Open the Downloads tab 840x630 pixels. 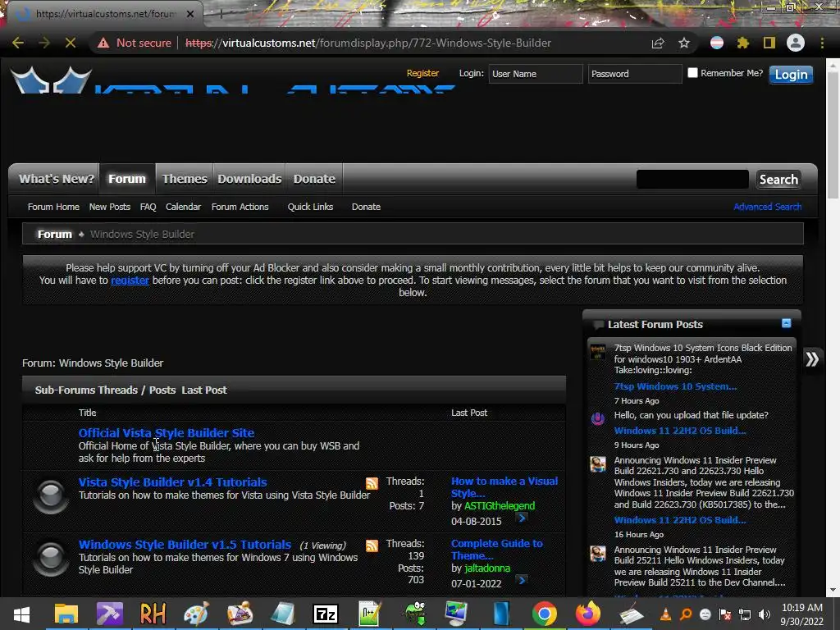tap(249, 179)
